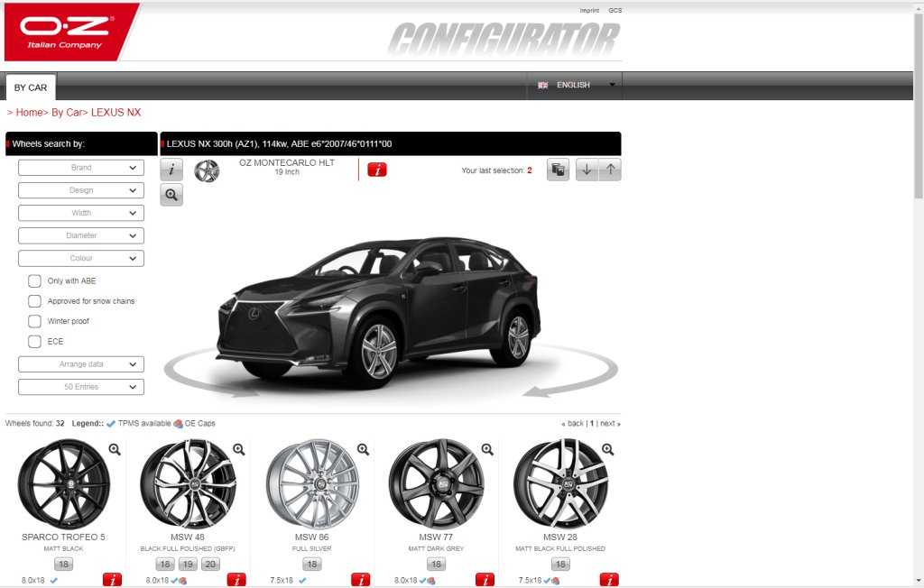Open the Brand dropdown
Image resolution: width=924 pixels, height=588 pixels.
tap(81, 168)
